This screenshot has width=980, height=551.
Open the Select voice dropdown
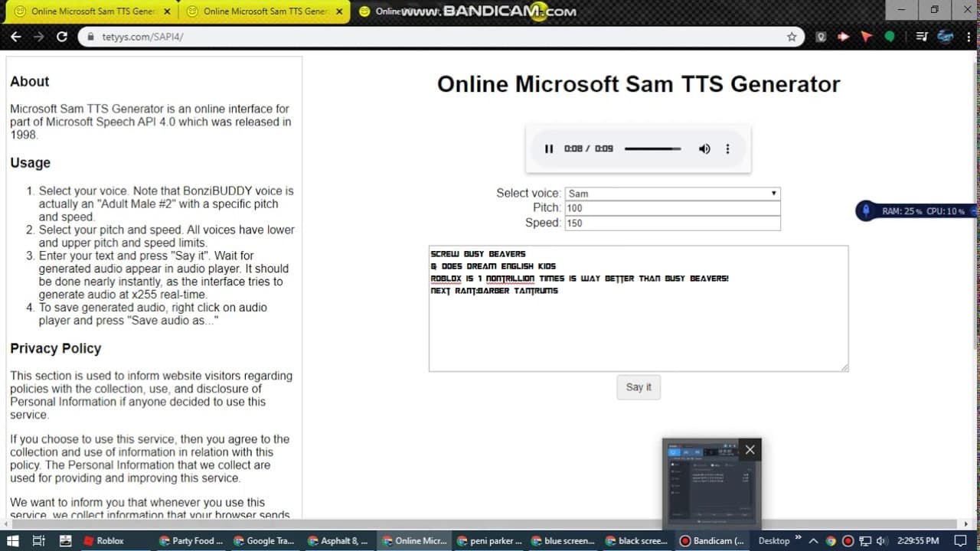pyautogui.click(x=673, y=194)
